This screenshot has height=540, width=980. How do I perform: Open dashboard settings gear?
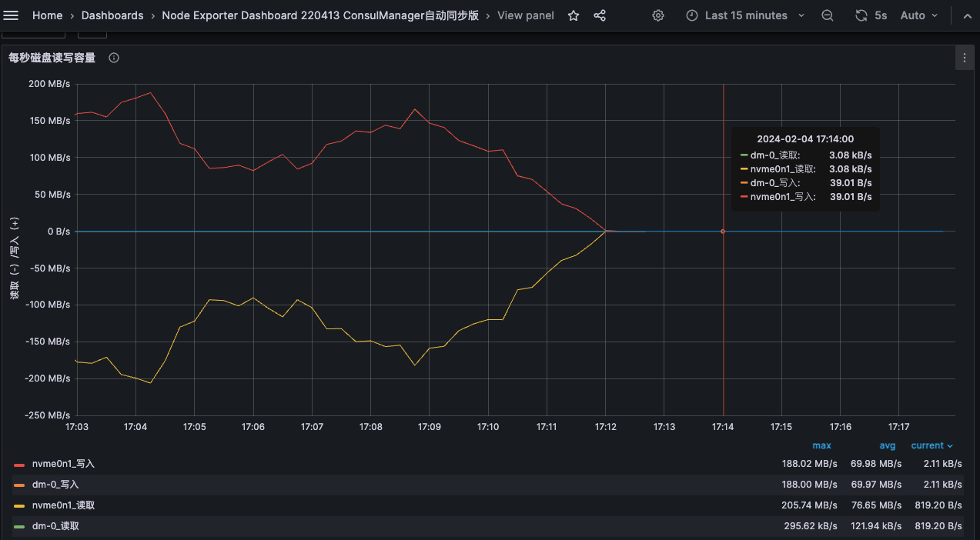pyautogui.click(x=658, y=15)
